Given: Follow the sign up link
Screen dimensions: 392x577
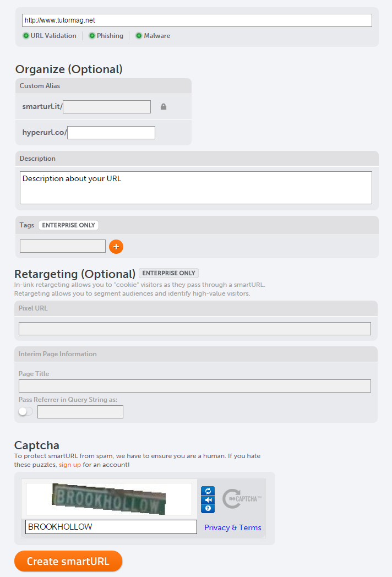Looking at the screenshot, I should click(70, 465).
